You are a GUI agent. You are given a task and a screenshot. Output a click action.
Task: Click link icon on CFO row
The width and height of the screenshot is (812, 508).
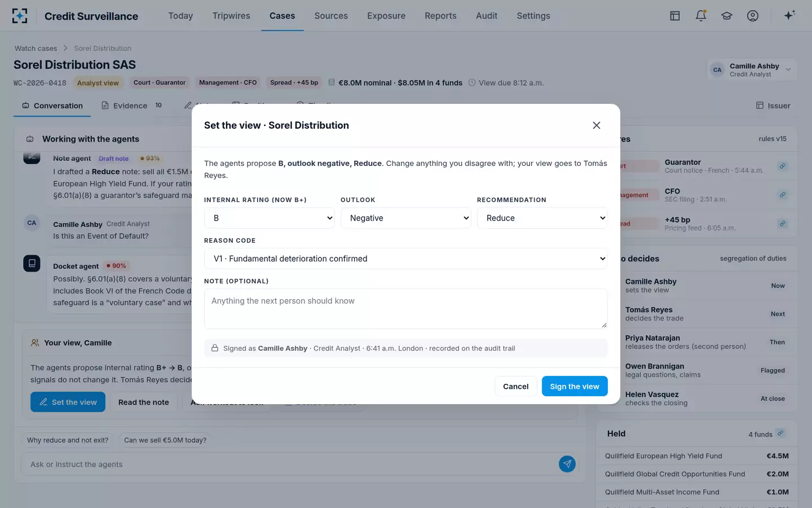click(x=783, y=195)
